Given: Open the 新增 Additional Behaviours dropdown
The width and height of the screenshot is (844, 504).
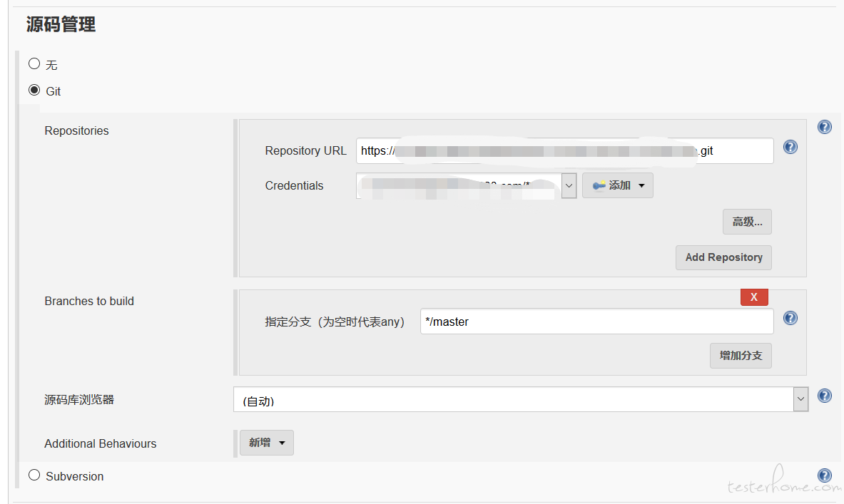Looking at the screenshot, I should 266,443.
